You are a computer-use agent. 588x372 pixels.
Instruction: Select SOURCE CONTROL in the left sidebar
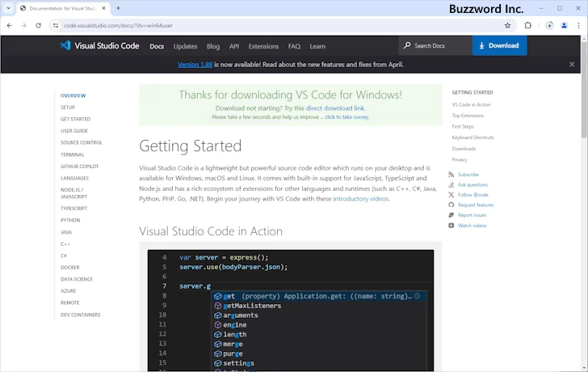pos(82,142)
